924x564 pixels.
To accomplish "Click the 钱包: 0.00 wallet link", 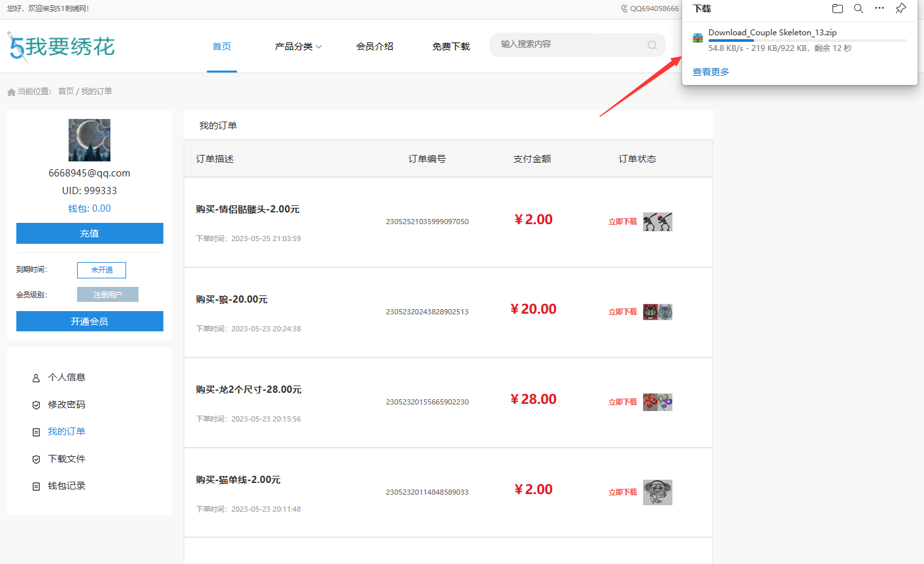I will (x=90, y=208).
